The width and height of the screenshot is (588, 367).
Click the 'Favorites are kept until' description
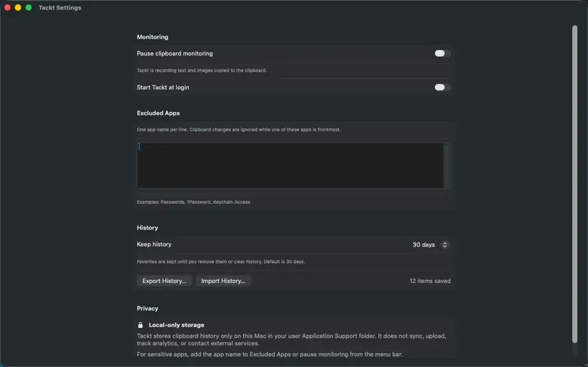(221, 262)
